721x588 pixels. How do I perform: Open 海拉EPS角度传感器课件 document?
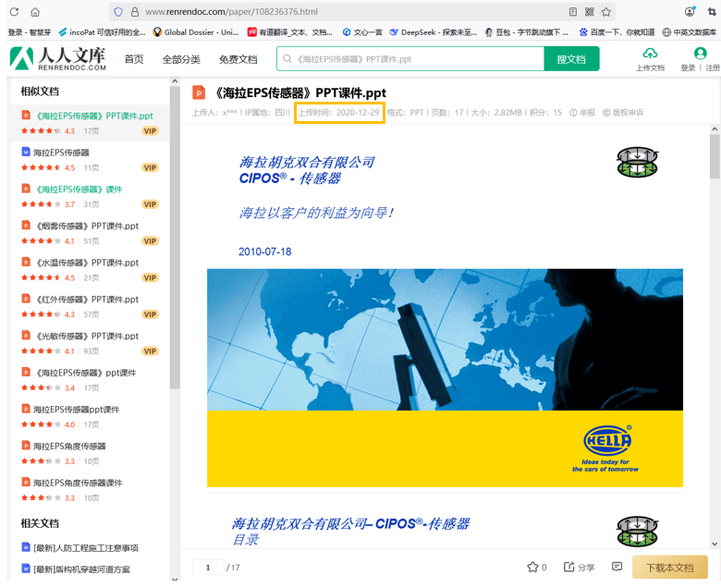[x=78, y=484]
